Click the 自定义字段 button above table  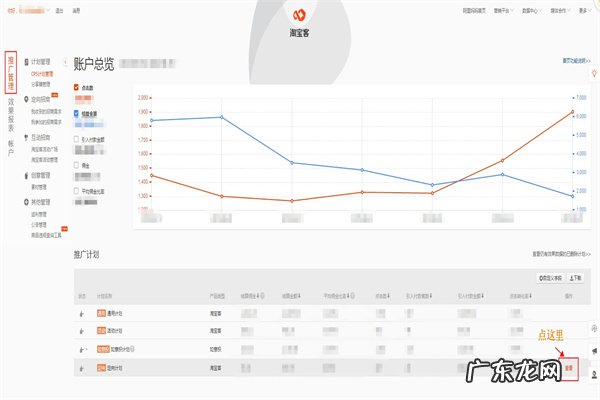click(x=551, y=278)
